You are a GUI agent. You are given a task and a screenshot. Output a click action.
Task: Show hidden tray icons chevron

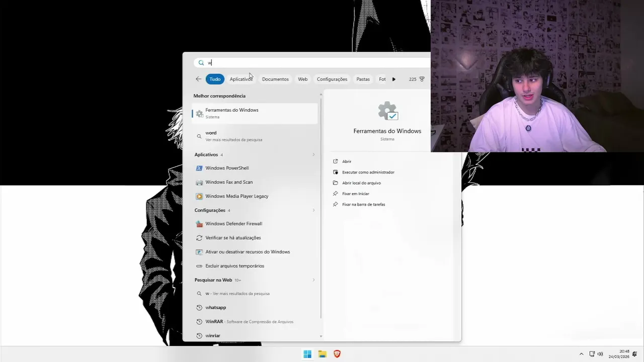[582, 354]
